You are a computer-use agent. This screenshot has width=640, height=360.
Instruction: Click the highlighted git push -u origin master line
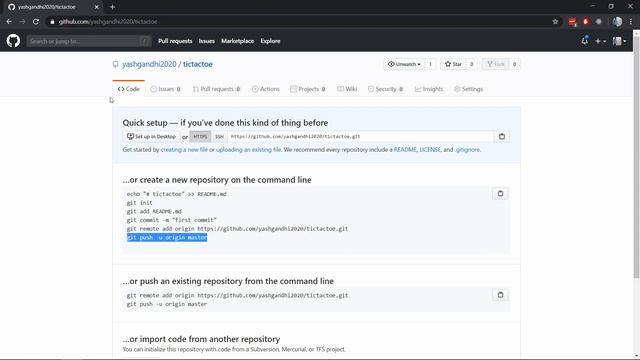(x=167, y=238)
